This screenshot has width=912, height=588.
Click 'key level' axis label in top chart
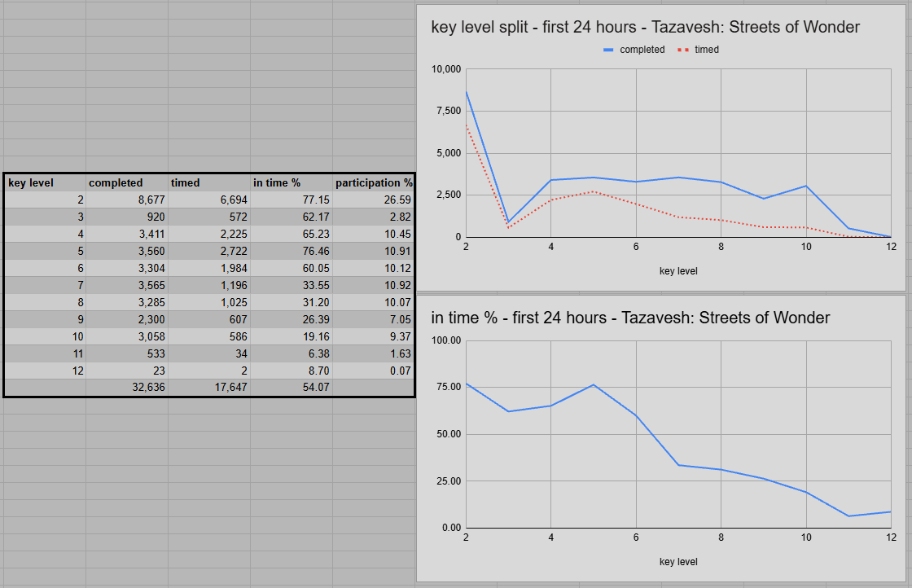pyautogui.click(x=678, y=271)
